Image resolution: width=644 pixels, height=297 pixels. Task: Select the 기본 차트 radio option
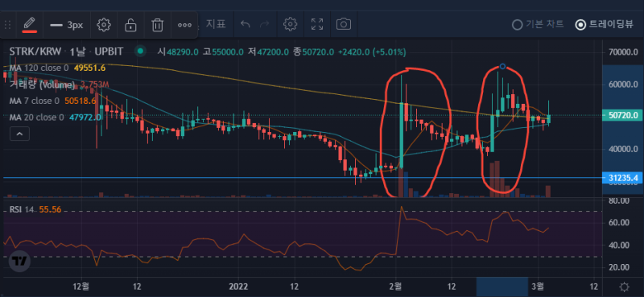[538, 25]
